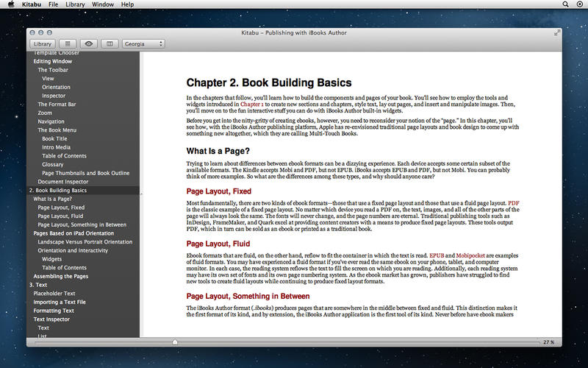This screenshot has width=588, height=368.
Task: Select Page Layout, Fixed in the sidebar
Action: point(61,208)
